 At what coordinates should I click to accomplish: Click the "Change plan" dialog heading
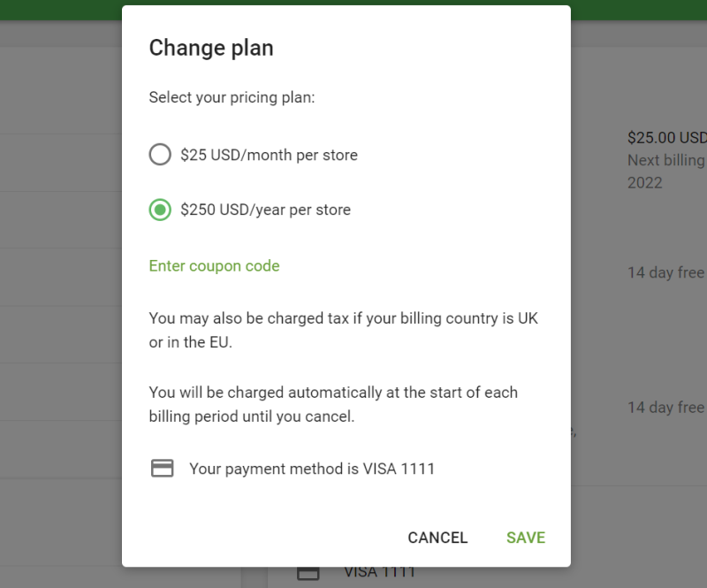[x=211, y=48]
